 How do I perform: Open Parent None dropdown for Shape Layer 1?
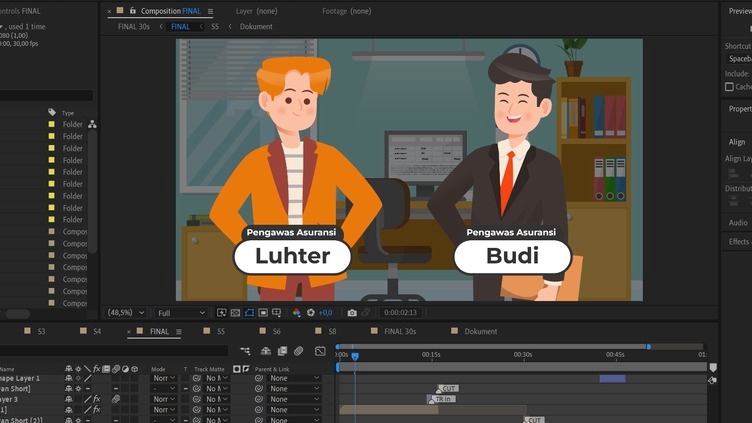(x=294, y=378)
